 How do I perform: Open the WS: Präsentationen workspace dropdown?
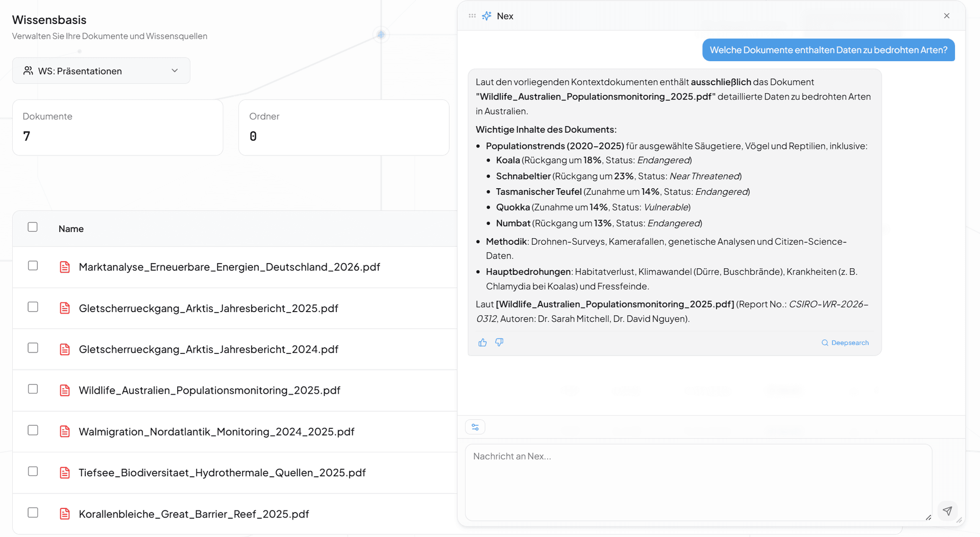tap(101, 71)
